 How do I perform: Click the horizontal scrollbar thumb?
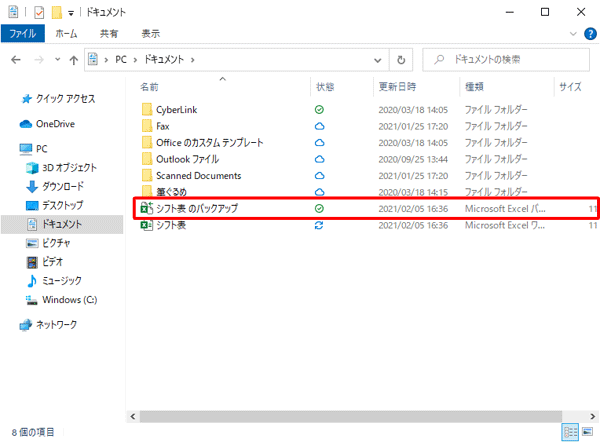[x=351, y=416]
